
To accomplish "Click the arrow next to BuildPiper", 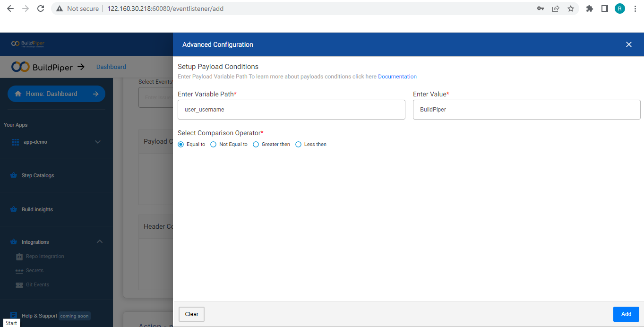I will (x=81, y=67).
